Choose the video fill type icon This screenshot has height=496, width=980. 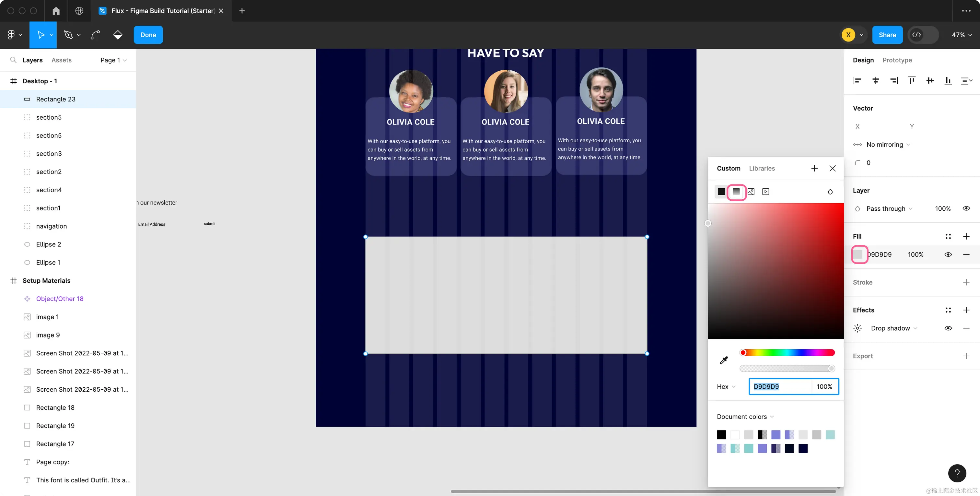point(766,192)
